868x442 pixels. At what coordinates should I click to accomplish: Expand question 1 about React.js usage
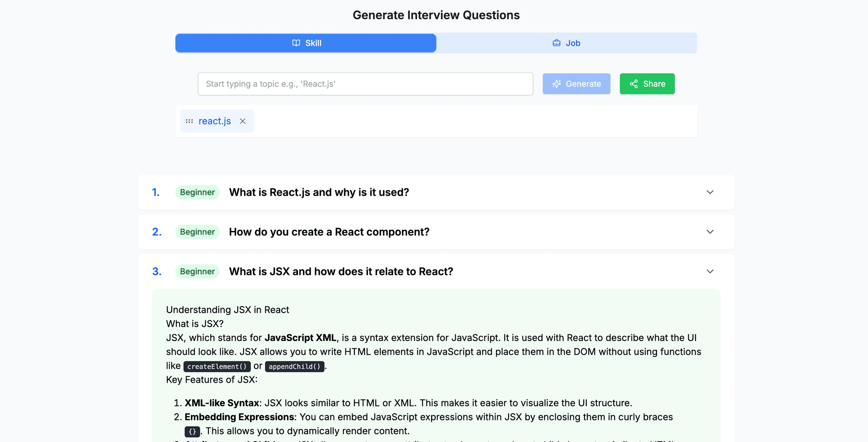tap(710, 192)
